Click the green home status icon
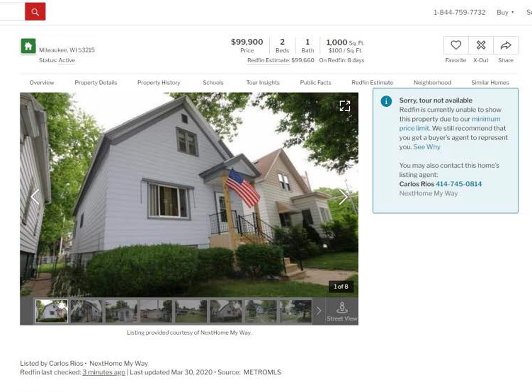 28,46
